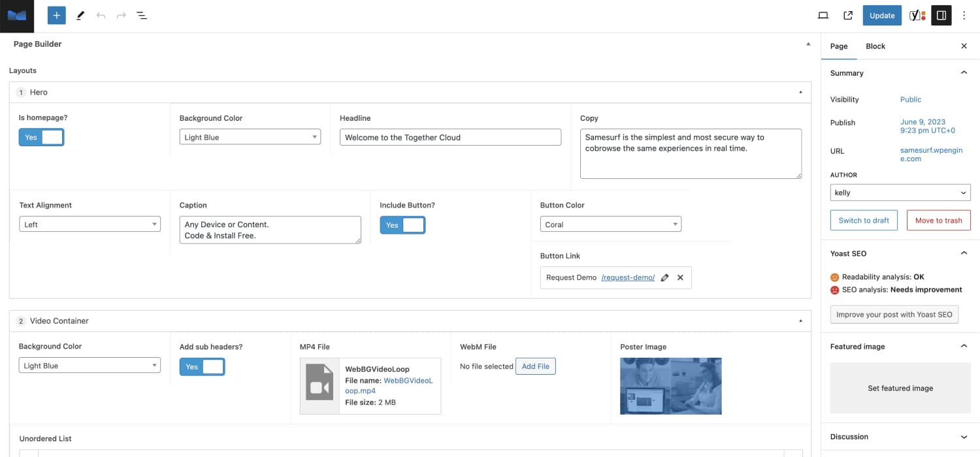Click Switch to draft
The image size is (980, 457).
[864, 220]
